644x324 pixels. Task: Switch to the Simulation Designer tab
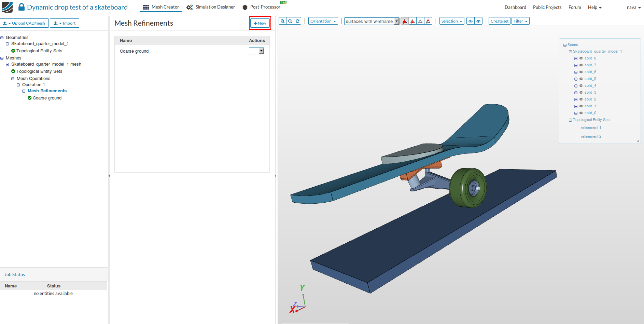click(x=211, y=7)
